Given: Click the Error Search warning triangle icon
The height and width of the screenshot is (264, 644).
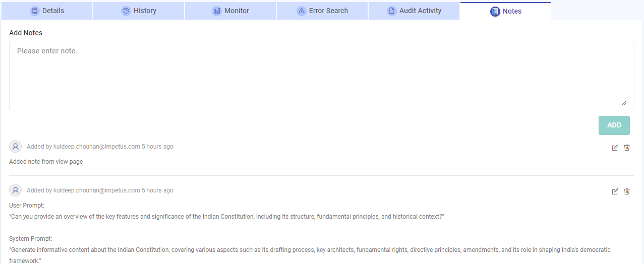Looking at the screenshot, I should coord(302,11).
